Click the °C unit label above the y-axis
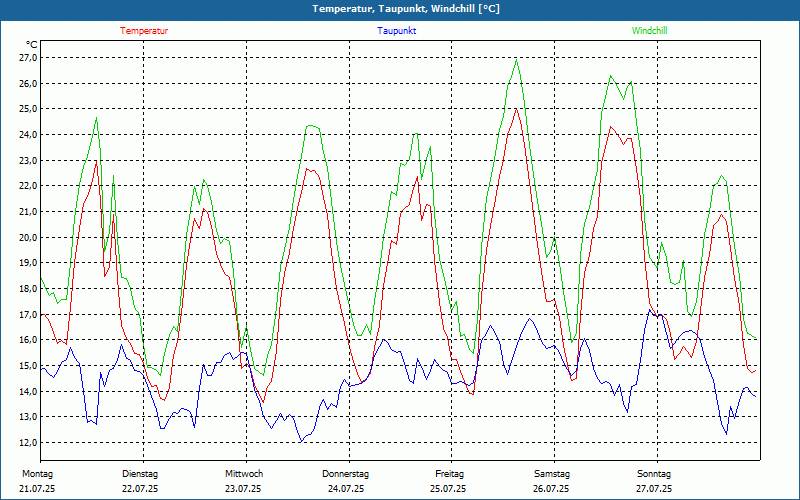Screen dimensions: 800x500 click(x=32, y=44)
